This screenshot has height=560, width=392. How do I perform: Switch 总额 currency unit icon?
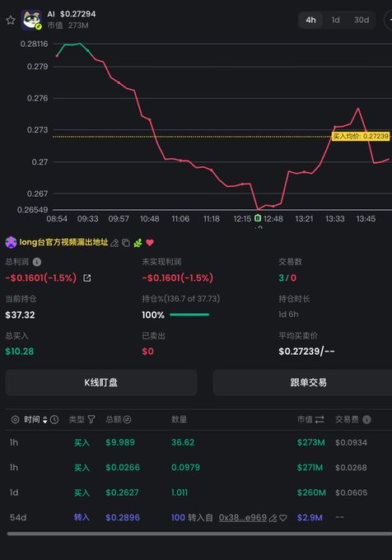pyautogui.click(x=127, y=420)
